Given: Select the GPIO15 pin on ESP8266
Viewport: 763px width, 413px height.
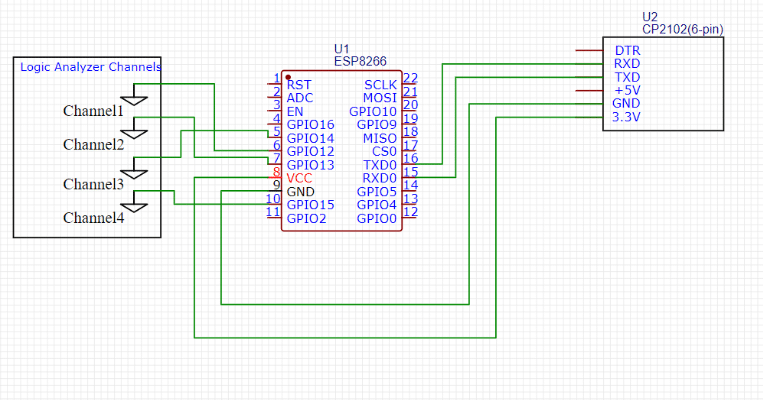Looking at the screenshot, I should (310, 204).
